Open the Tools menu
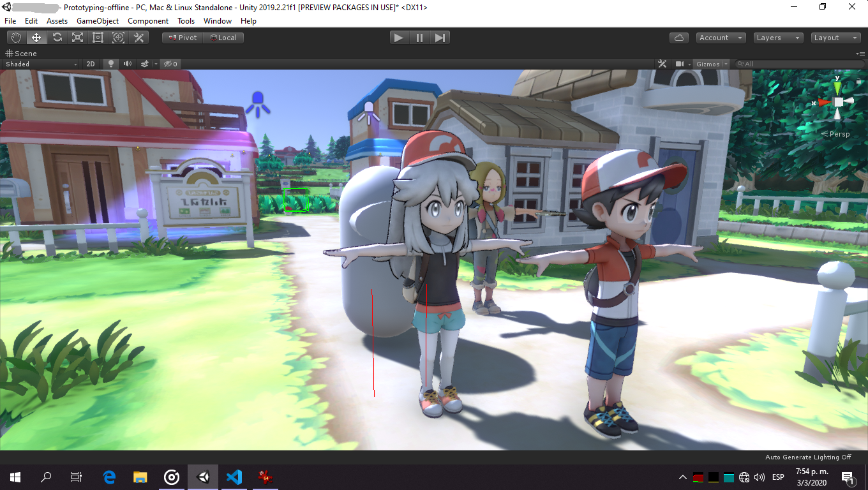Viewport: 868px width, 490px height. click(186, 21)
